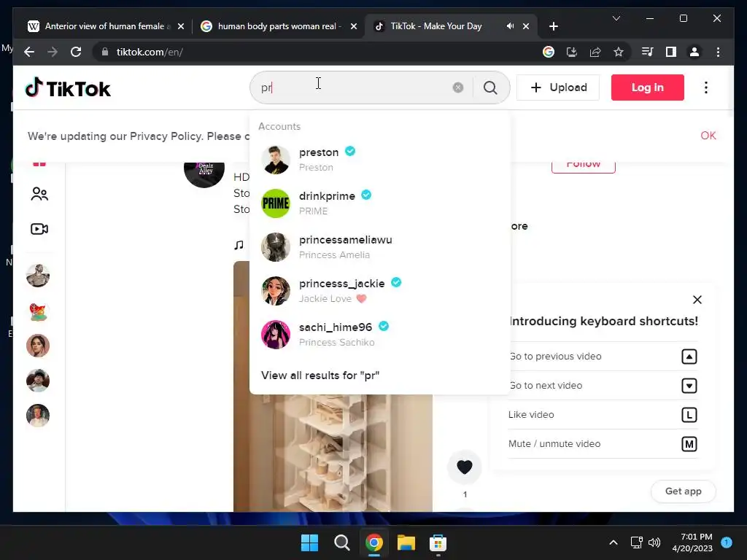
Task: Click the Log in button
Action: (x=648, y=87)
